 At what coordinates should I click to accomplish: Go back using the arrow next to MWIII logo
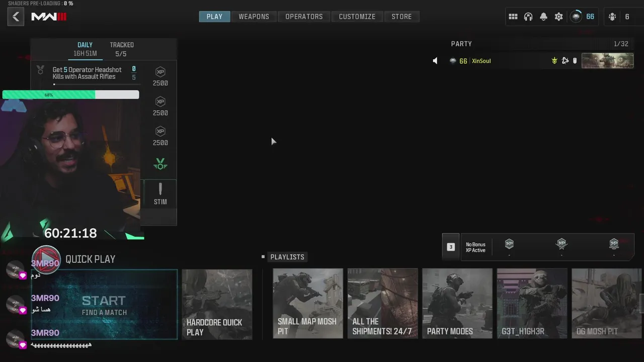coord(16,17)
